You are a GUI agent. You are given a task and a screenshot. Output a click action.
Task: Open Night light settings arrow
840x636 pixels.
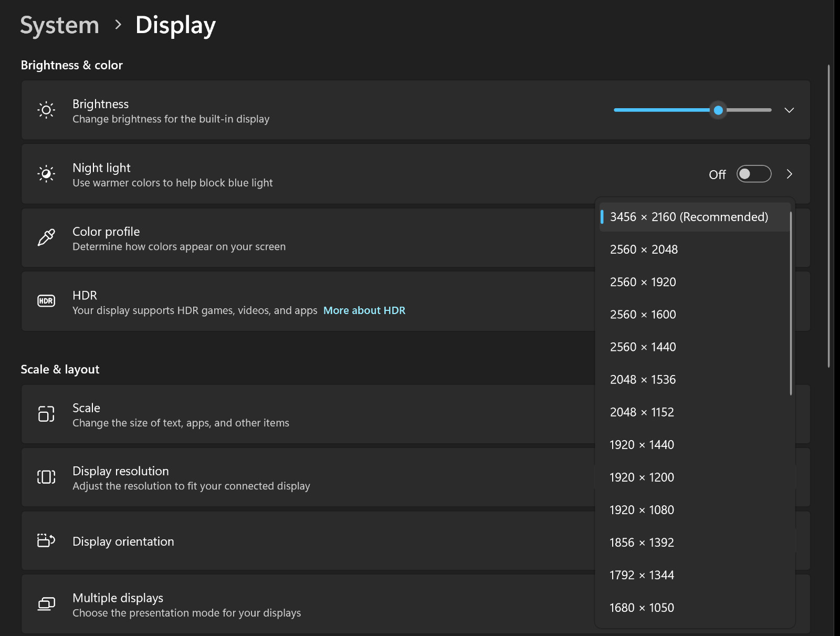(x=789, y=174)
